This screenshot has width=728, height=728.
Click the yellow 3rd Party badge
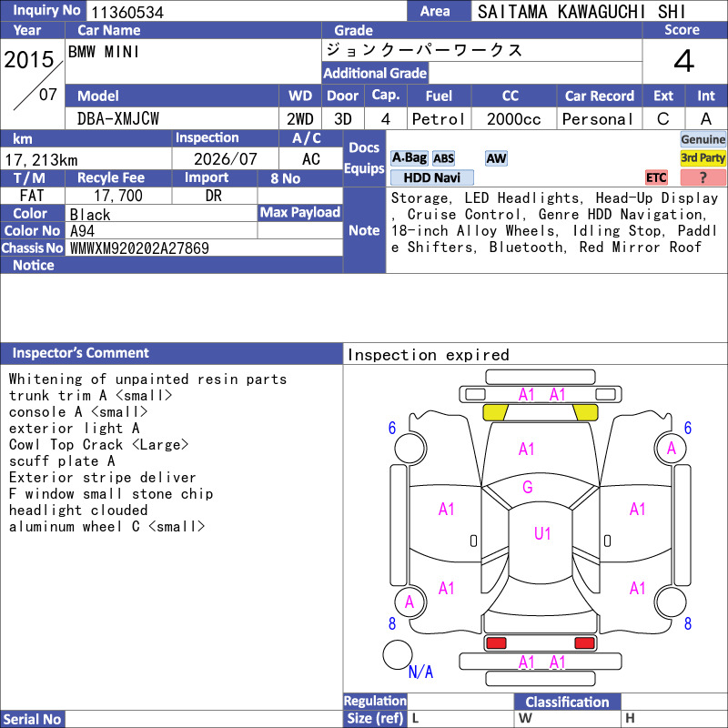pos(703,157)
